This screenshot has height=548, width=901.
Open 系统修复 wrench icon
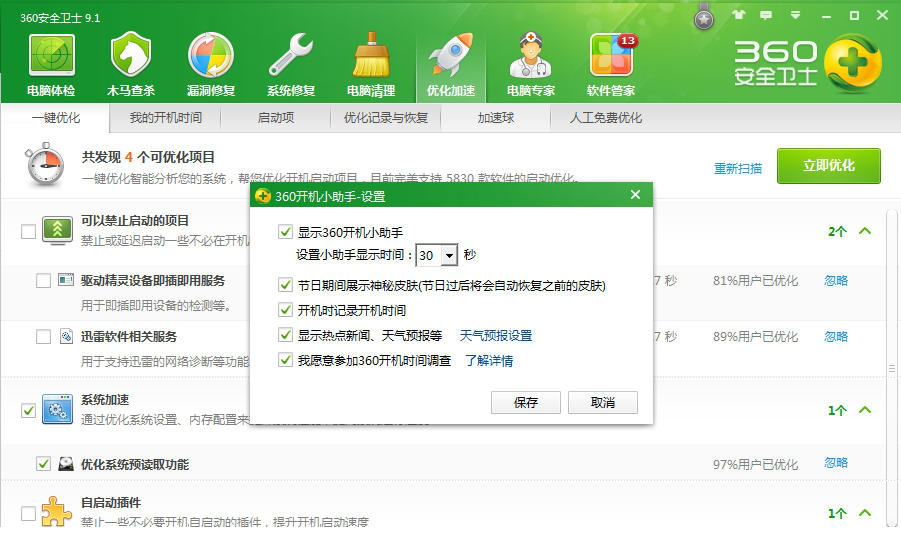click(x=291, y=55)
